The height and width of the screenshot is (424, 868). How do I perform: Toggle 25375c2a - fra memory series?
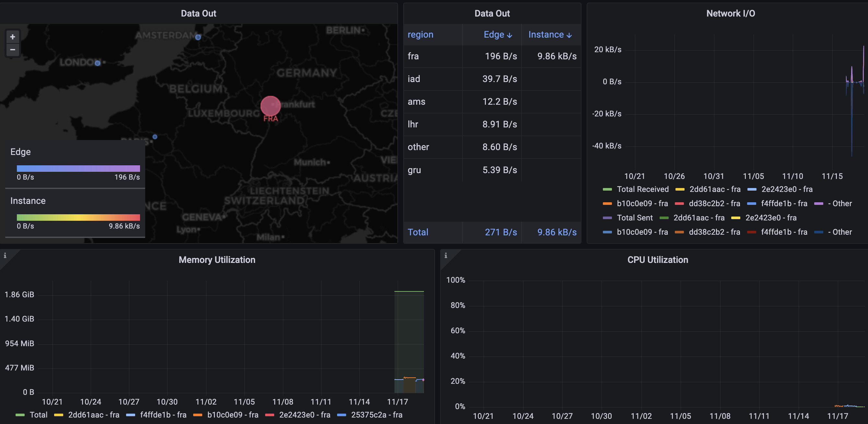(376, 415)
